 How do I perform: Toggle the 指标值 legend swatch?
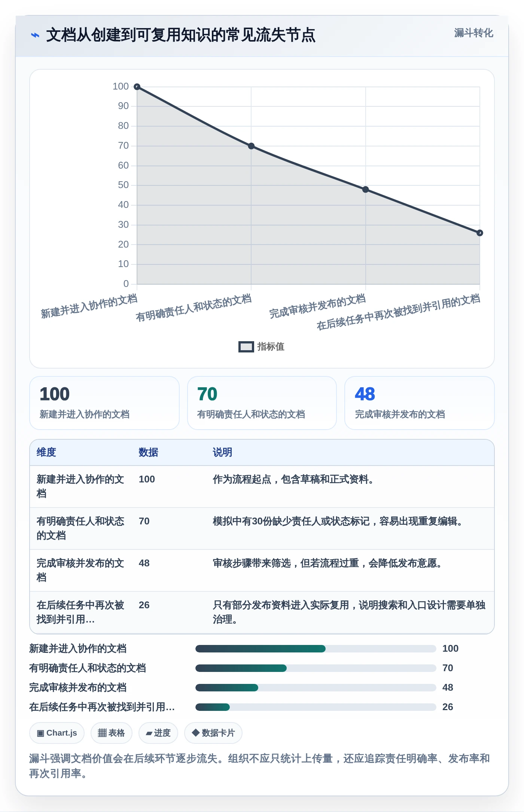tap(246, 347)
